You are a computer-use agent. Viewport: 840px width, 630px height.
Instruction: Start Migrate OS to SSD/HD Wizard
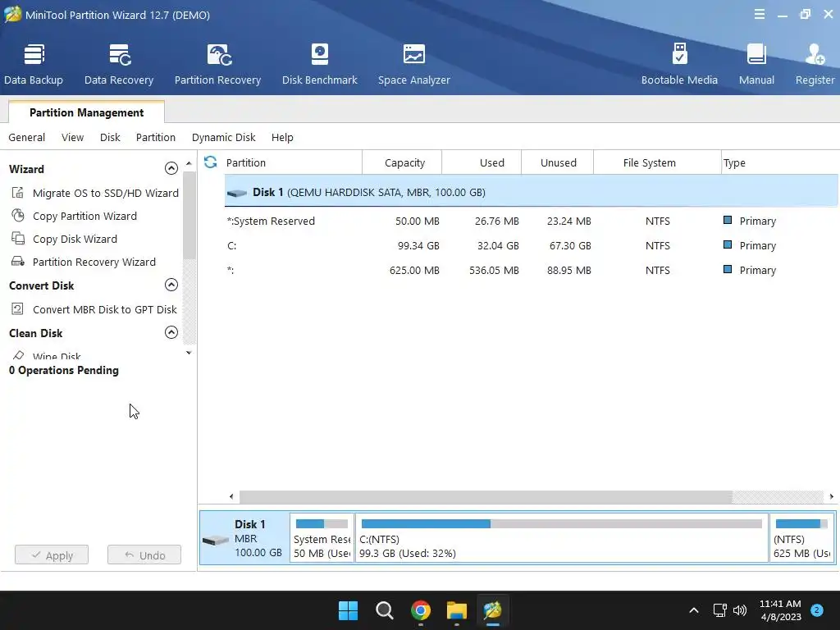click(x=106, y=193)
